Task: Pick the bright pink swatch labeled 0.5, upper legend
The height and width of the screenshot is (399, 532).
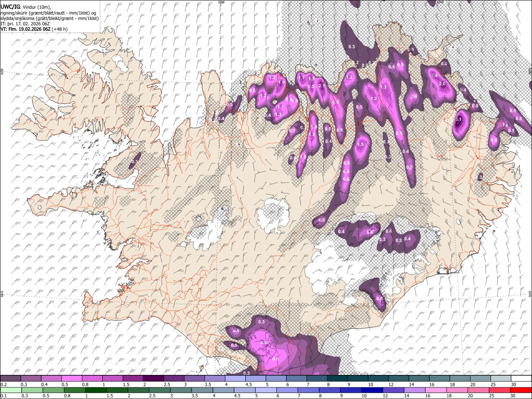Action: click(71, 379)
